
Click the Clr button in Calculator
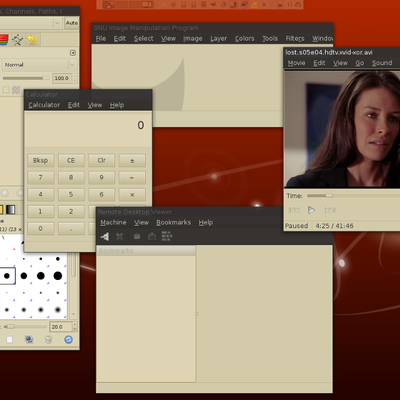(102, 160)
